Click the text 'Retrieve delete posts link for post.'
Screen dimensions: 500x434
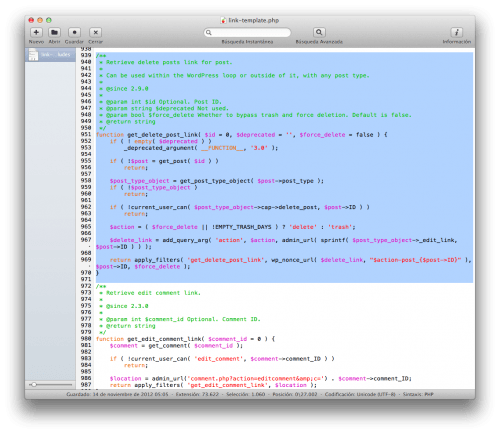pyautogui.click(x=169, y=62)
